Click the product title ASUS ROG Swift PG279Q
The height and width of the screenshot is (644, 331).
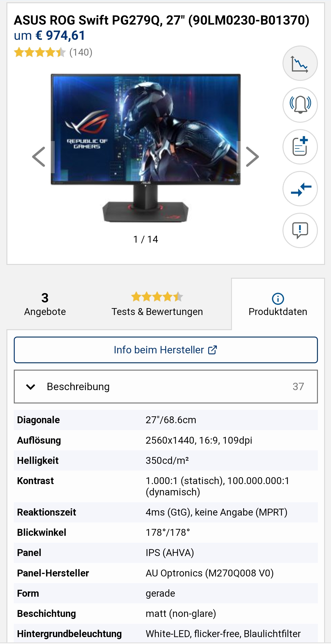click(x=161, y=20)
